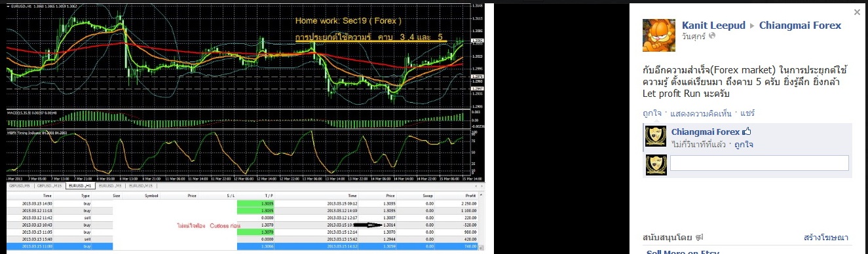868x254 pixels.
Task: Click the comment input field
Action: point(760,163)
